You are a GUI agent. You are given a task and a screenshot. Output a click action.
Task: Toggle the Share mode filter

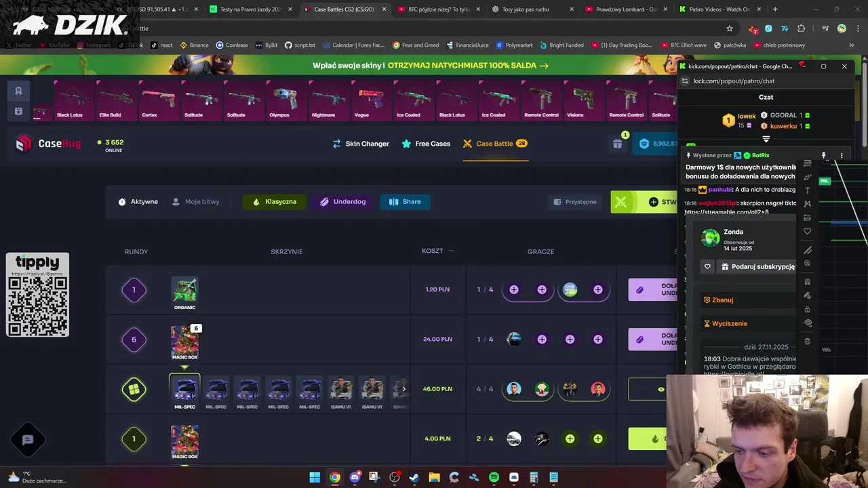(x=405, y=201)
